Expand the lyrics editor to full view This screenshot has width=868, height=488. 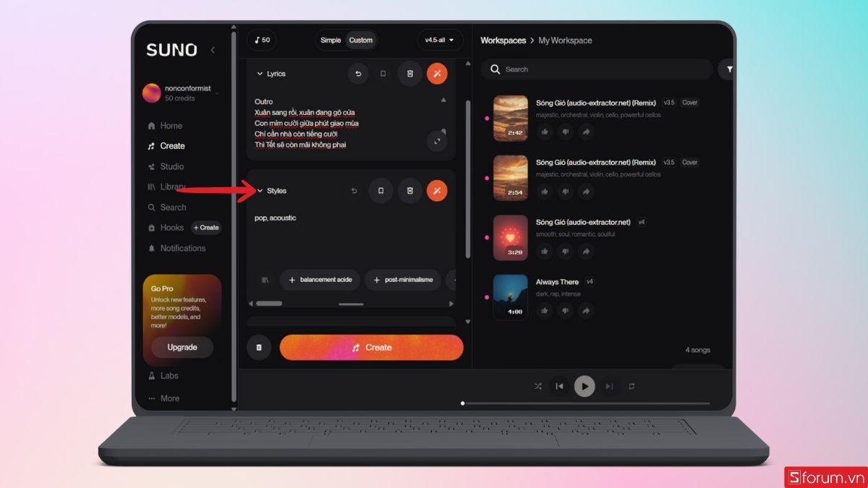point(437,142)
